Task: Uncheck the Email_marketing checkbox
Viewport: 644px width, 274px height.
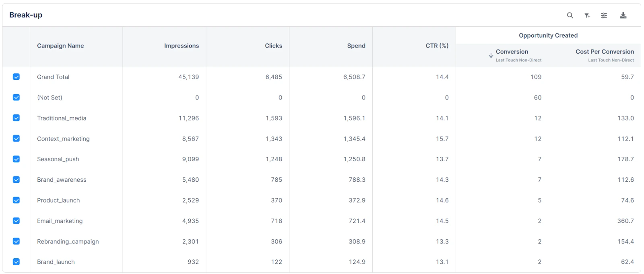Action: click(16, 221)
